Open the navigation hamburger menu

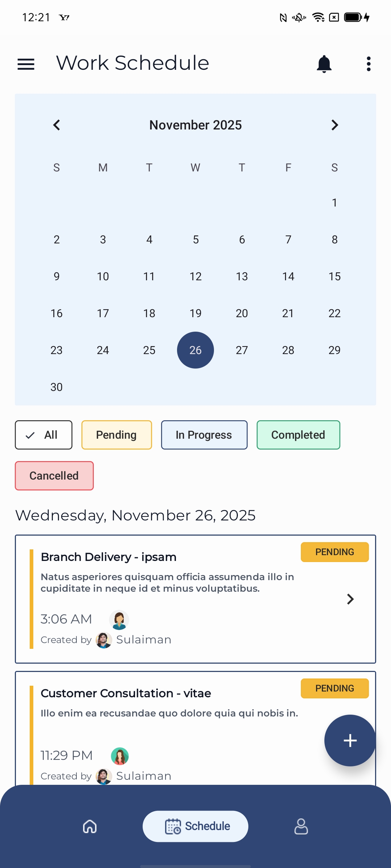coord(26,63)
